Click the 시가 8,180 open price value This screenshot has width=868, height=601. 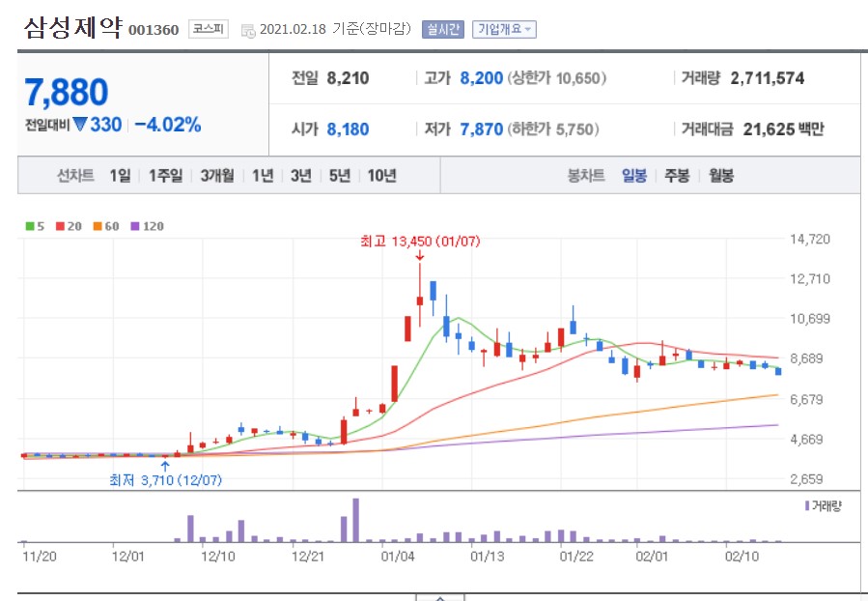[348, 129]
